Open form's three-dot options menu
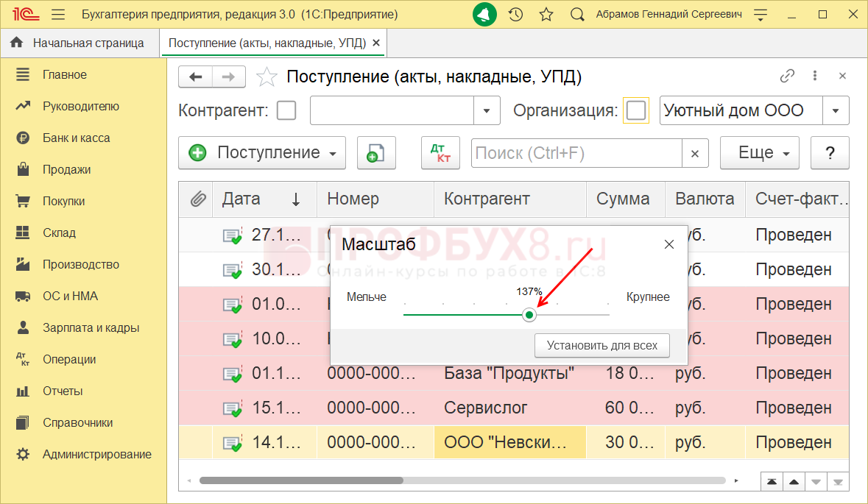Image resolution: width=868 pixels, height=504 pixels. click(815, 76)
